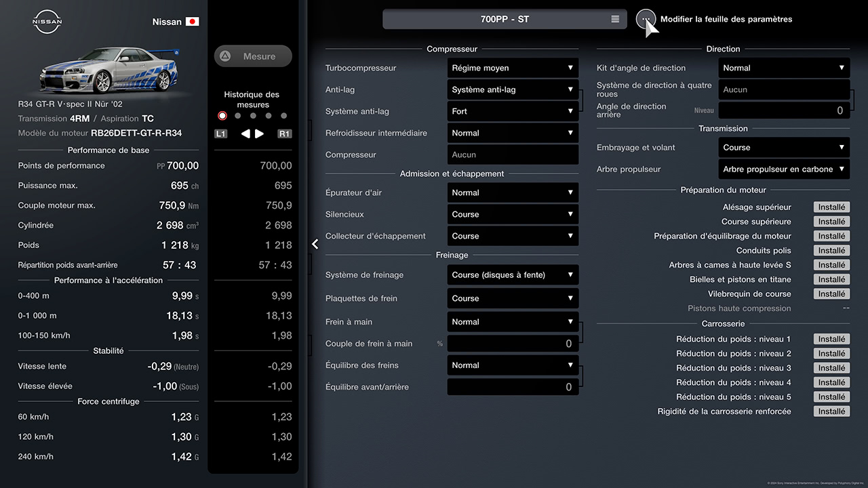Select the fifth measurement history dot
Image resolution: width=868 pixels, height=488 pixels.
pyautogui.click(x=284, y=116)
